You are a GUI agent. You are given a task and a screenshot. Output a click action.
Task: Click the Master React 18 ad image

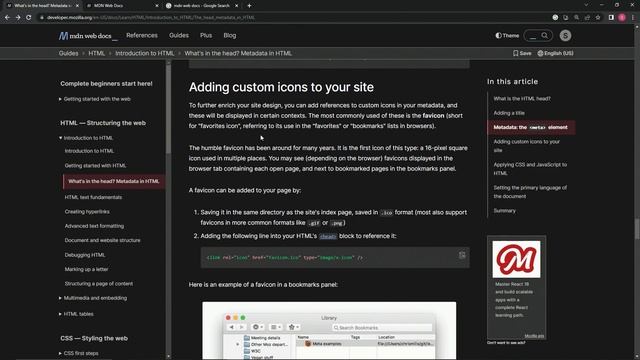[x=516, y=259]
